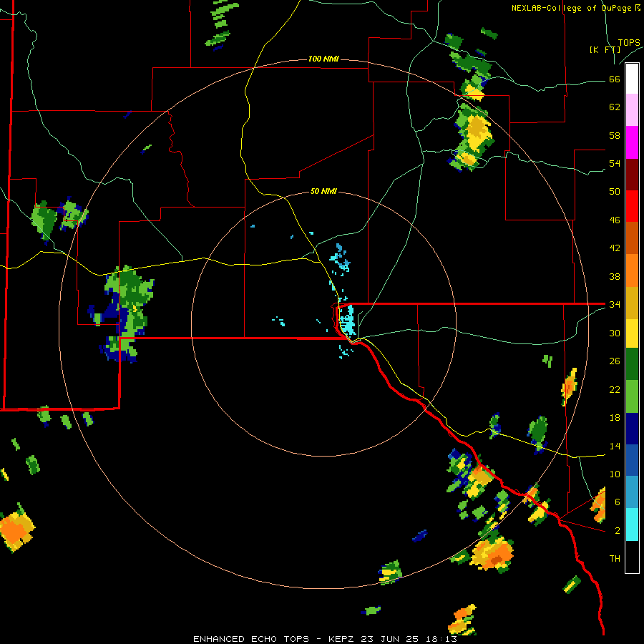Pick the burnt orange legend swatch
This screenshot has width=644, height=644.
[x=632, y=238]
